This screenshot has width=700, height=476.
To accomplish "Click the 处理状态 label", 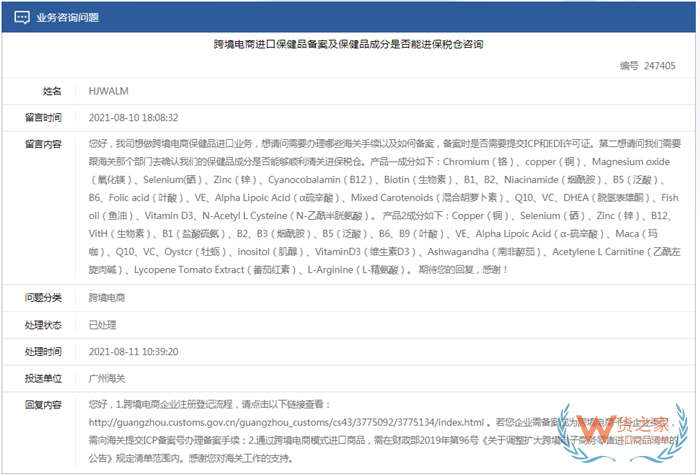I will [x=43, y=325].
